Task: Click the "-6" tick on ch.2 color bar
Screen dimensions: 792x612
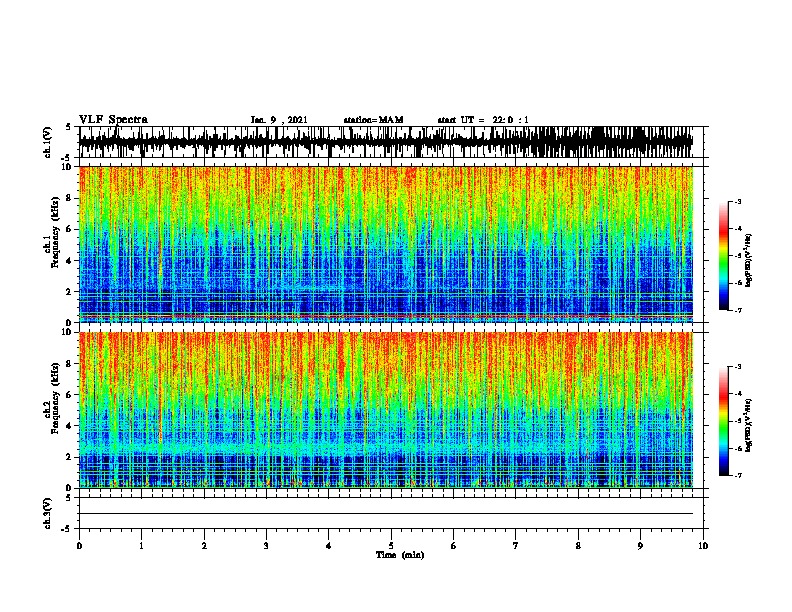Action: (x=737, y=448)
